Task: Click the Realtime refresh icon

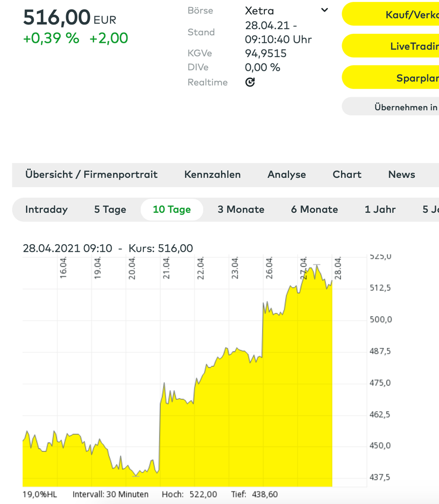Action: (250, 82)
